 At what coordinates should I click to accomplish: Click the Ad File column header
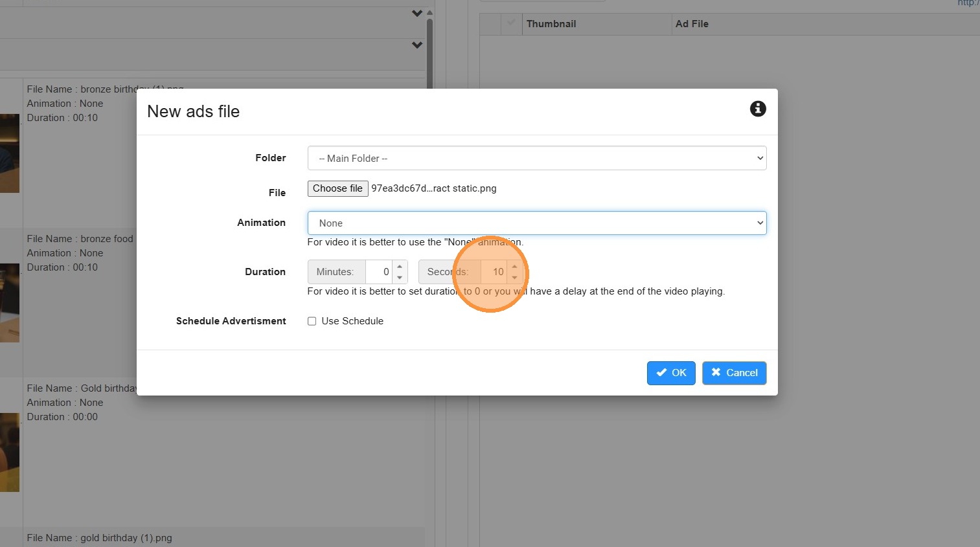(692, 24)
